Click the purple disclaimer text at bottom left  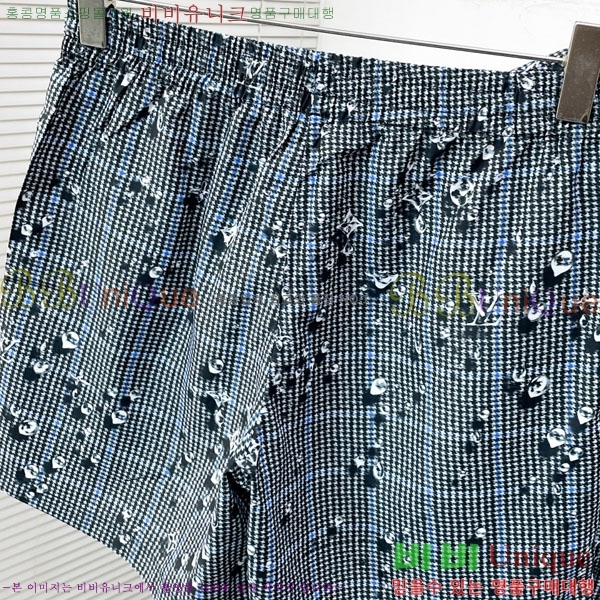[x=90, y=587]
